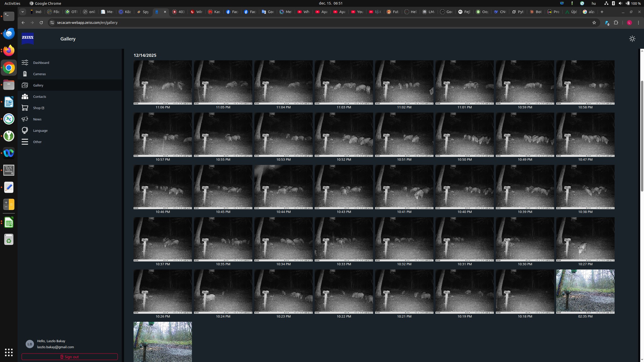This screenshot has width=644, height=362.
Task: Open the Shop cart icon
Action: [25, 108]
